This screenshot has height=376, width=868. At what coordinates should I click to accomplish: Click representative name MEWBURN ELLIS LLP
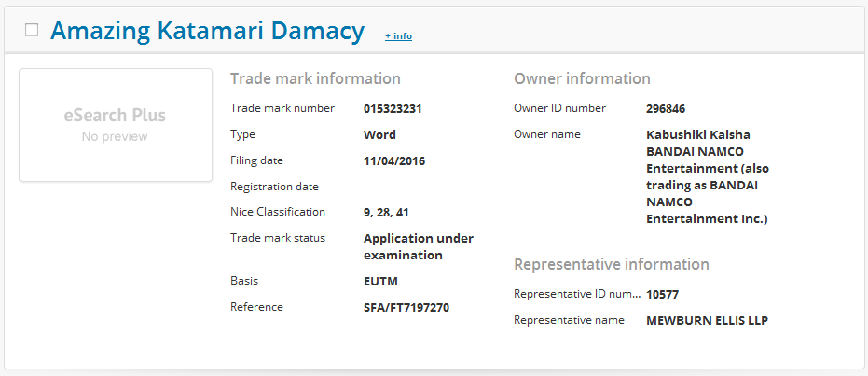[707, 321]
